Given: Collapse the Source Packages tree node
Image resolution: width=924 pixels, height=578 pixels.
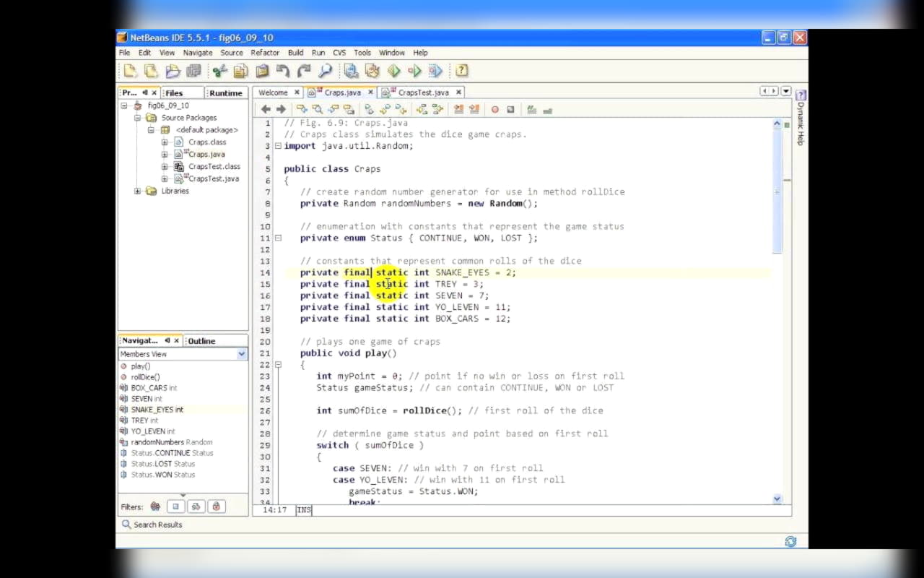Looking at the screenshot, I should (137, 118).
